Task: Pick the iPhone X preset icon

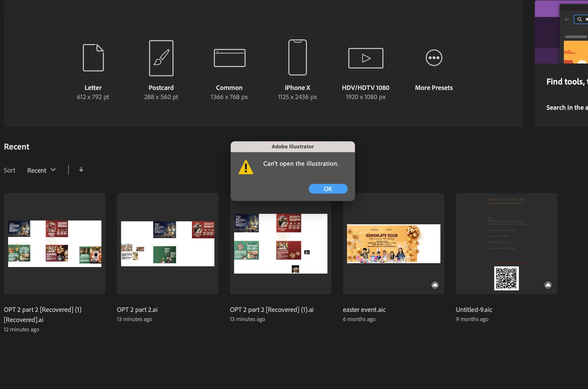Action: 297,57
